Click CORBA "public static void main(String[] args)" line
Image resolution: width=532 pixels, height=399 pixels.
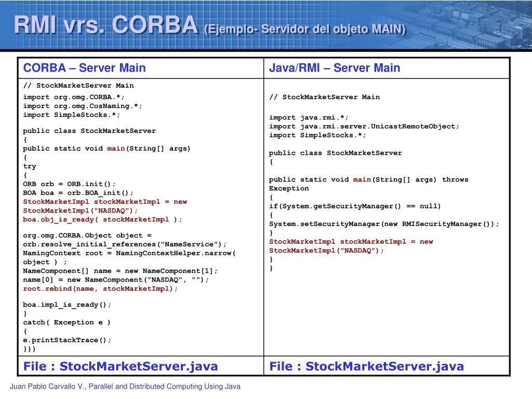[x=107, y=149]
